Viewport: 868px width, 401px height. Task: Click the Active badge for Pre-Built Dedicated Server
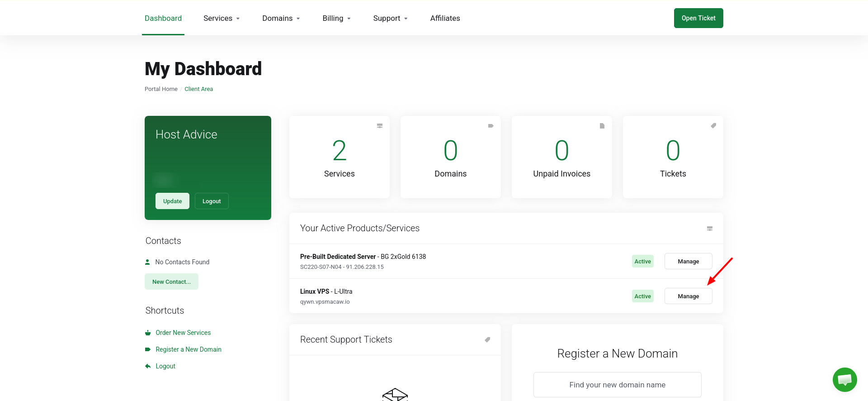click(x=642, y=261)
